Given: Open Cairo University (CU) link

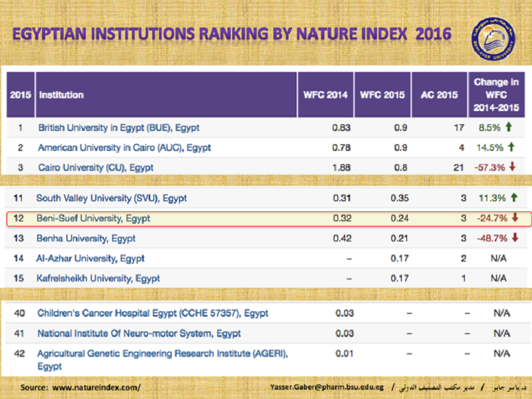Looking at the screenshot, I should 96,168.
